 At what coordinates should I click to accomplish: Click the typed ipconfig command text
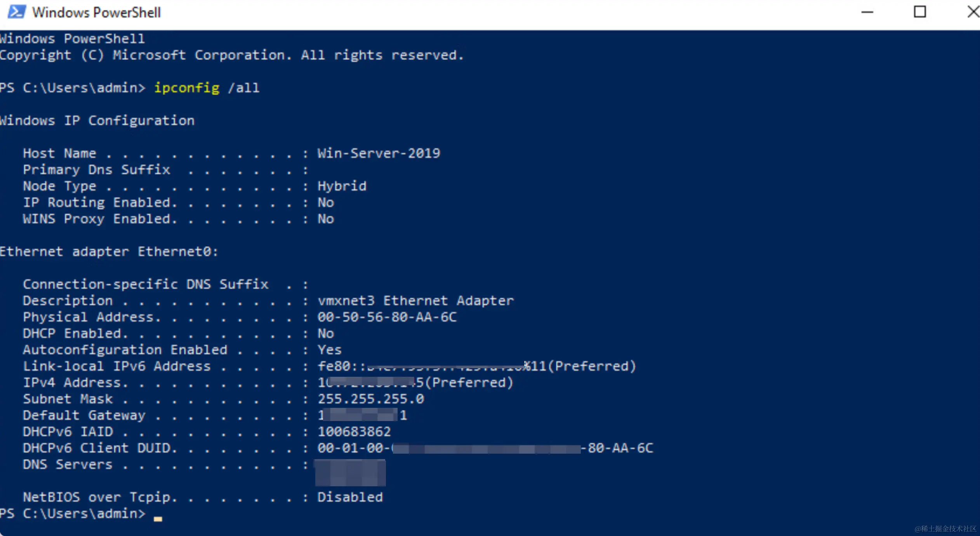click(x=187, y=88)
